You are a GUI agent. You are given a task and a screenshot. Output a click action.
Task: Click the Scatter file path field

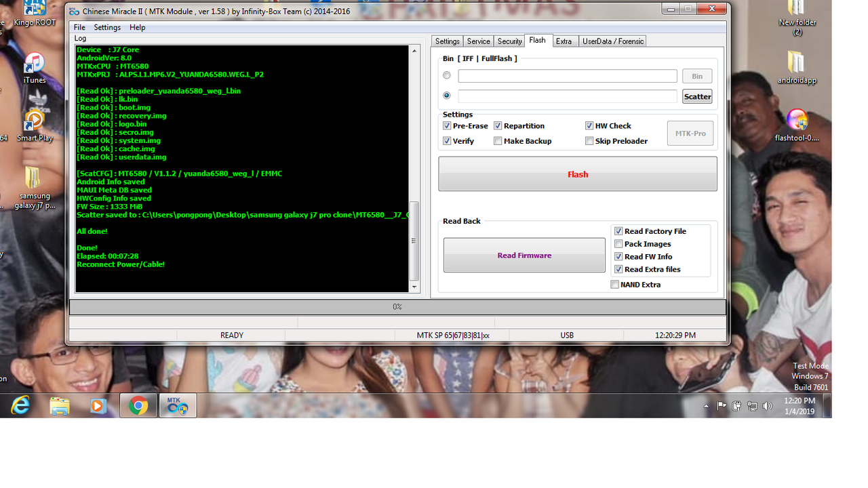tap(568, 96)
